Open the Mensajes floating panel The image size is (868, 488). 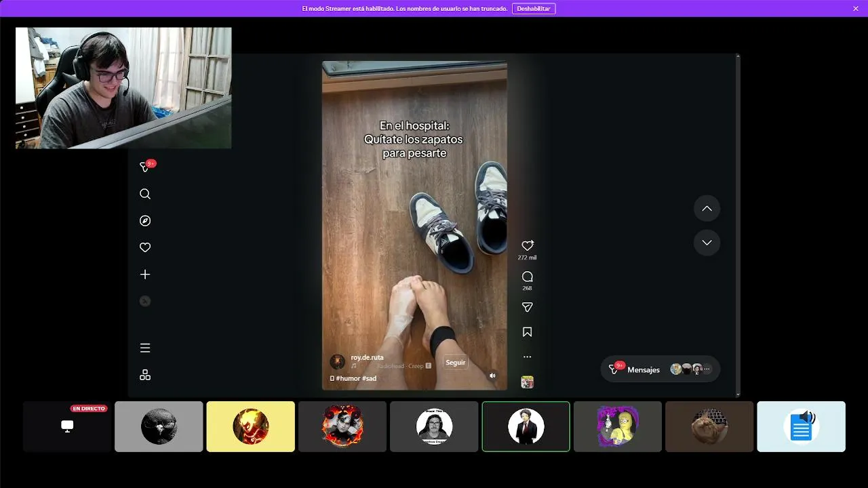pyautogui.click(x=660, y=369)
